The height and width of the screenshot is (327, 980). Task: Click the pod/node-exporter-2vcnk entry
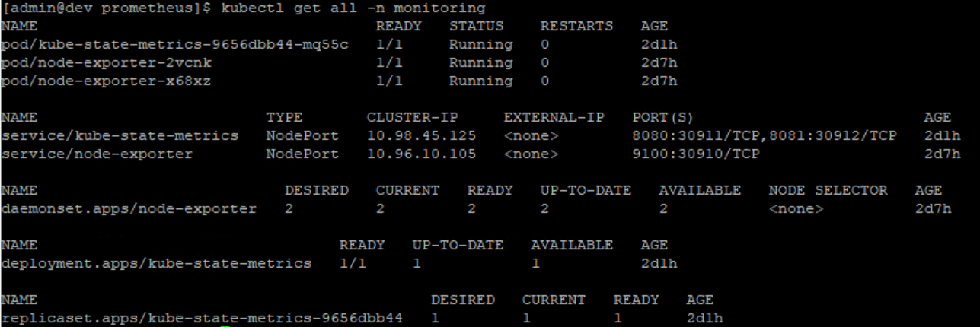point(107,62)
